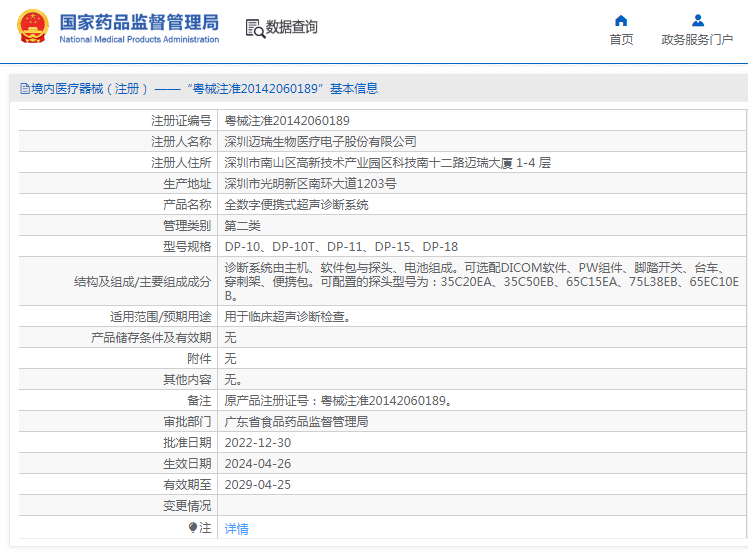The height and width of the screenshot is (550, 748).
Task: Click the 适用范围/预期用途 label
Action: 161,317
